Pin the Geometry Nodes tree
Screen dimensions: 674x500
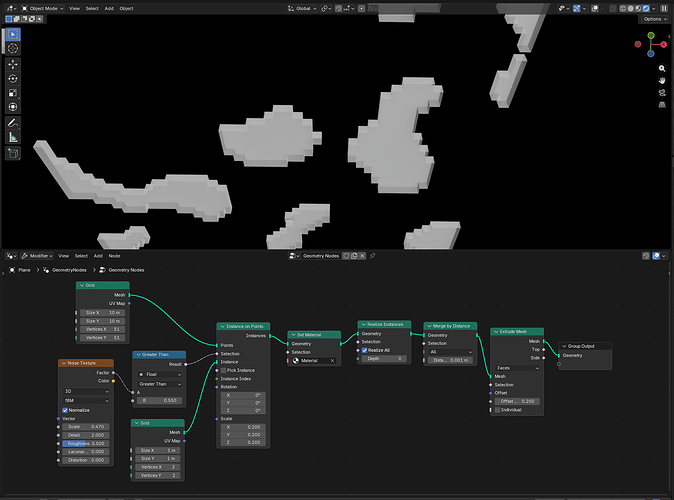[x=373, y=256]
